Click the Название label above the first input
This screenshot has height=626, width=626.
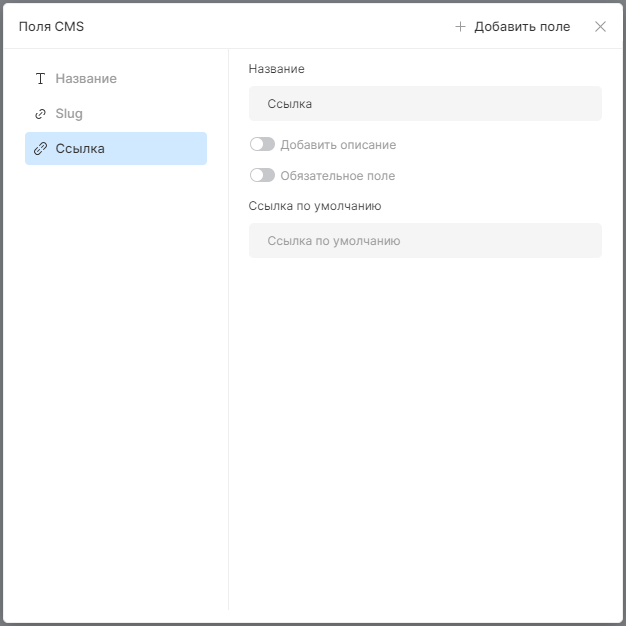276,69
